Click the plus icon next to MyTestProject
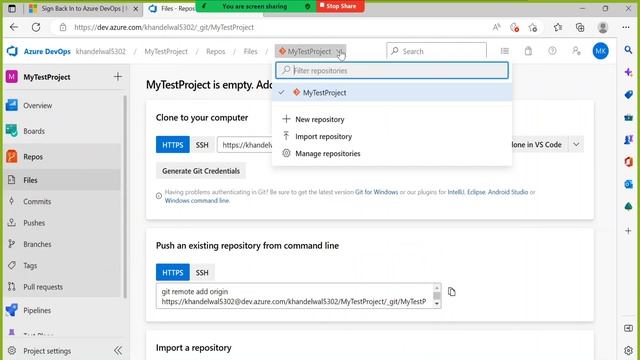Screen dimensions: 640x360 (118, 76)
